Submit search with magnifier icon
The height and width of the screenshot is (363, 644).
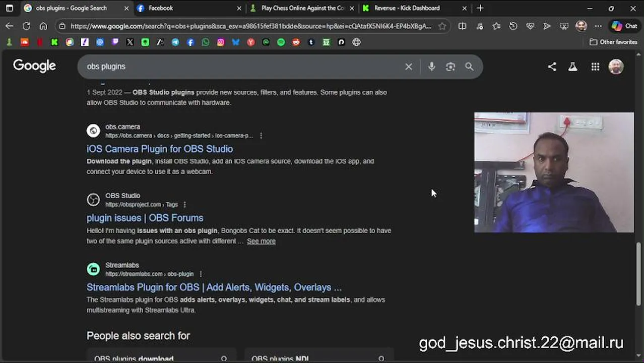click(469, 67)
